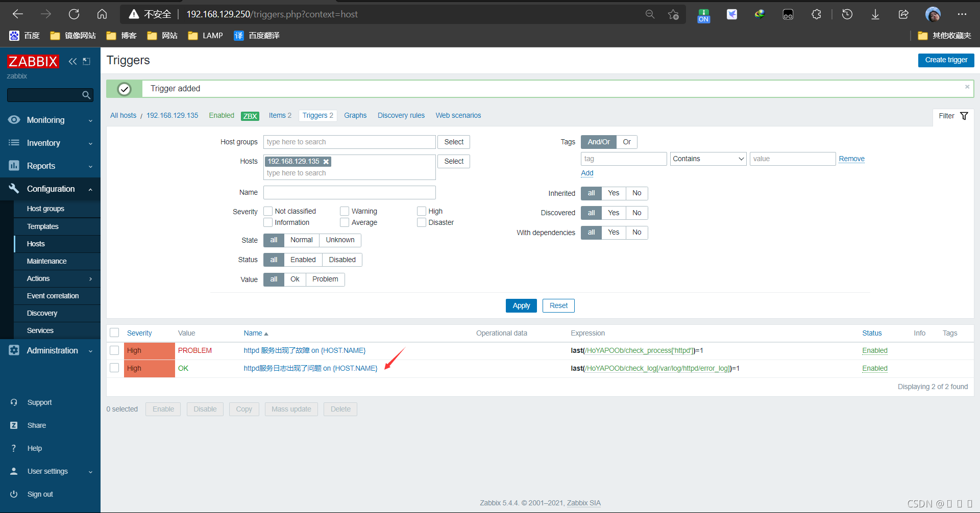Expand the Monitoring menu

click(50, 120)
